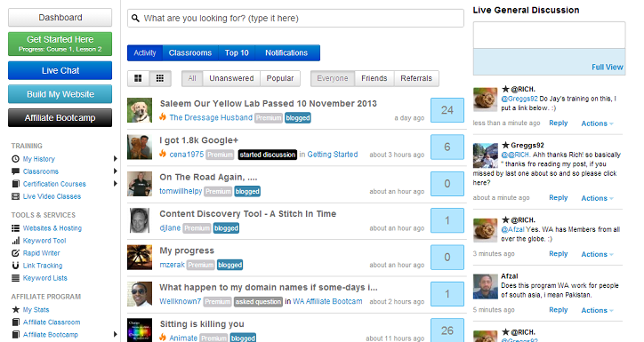The height and width of the screenshot is (342, 644).
Task: Filter activity by Everyone
Action: click(333, 78)
